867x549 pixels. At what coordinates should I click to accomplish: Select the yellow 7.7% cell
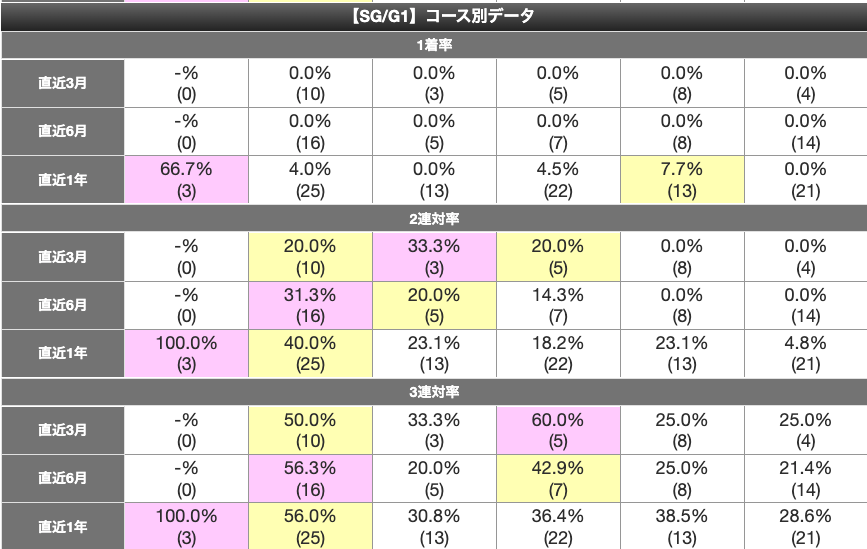point(682,180)
